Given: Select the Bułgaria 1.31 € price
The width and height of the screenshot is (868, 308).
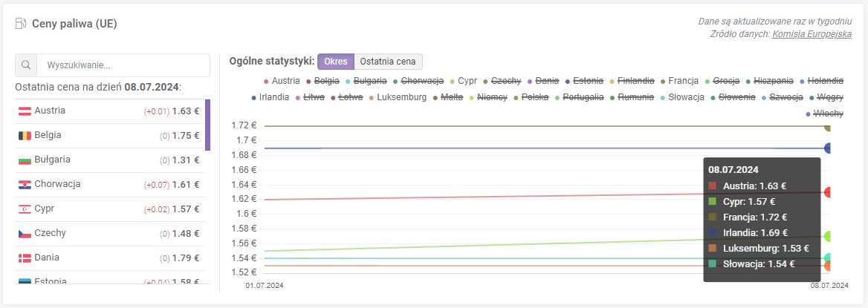Looking at the screenshot, I should (186, 160).
